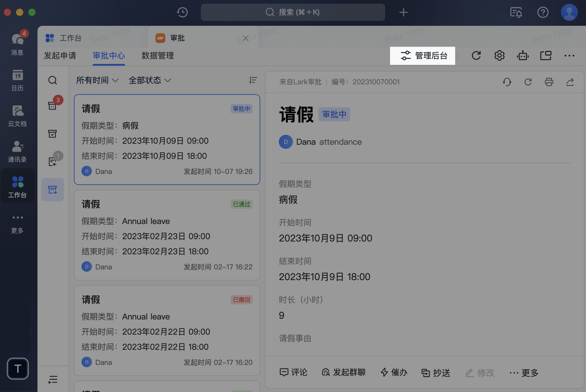586x392 pixels.
Task: Open in separate window icon
Action: pyautogui.click(x=546, y=56)
